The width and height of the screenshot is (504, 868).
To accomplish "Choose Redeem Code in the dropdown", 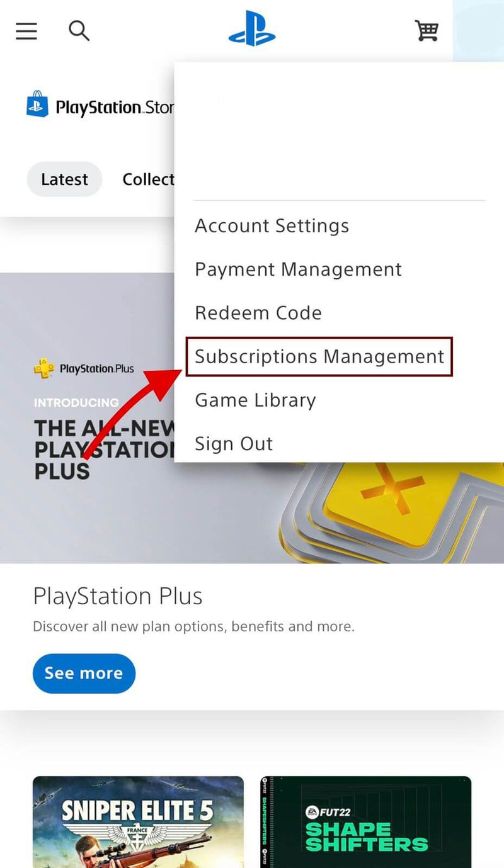I will [x=258, y=313].
